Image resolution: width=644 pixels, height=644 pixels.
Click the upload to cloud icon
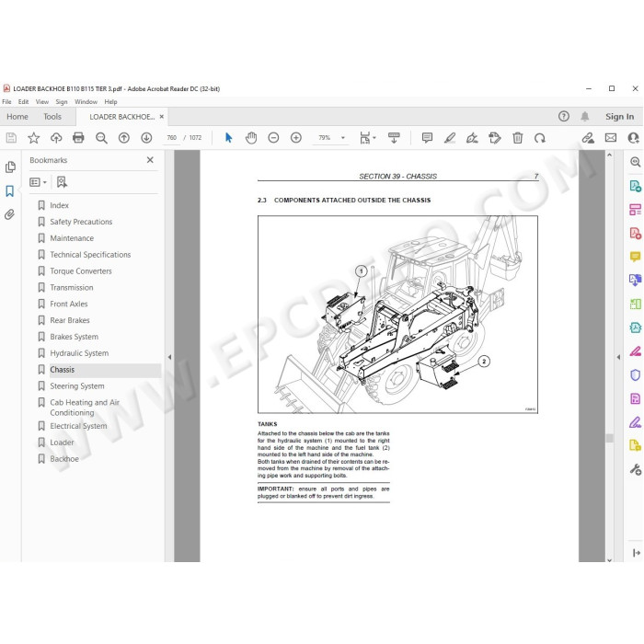point(56,138)
